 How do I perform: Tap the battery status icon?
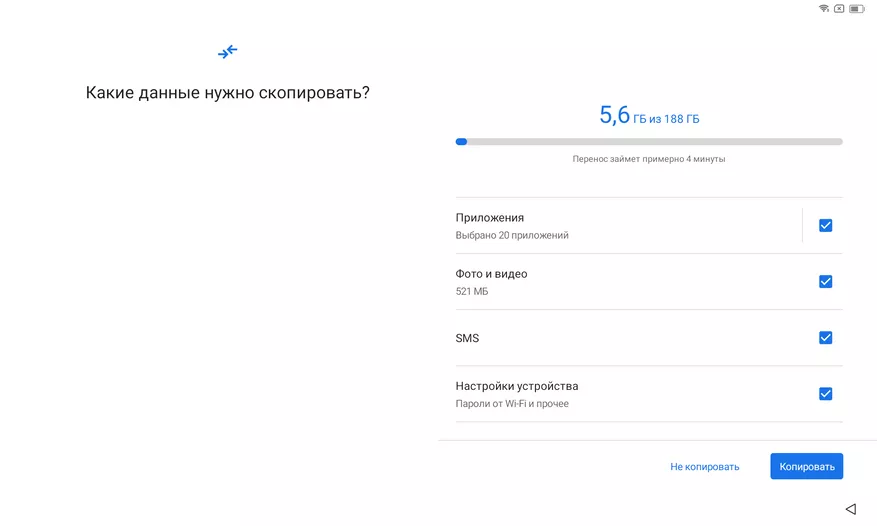point(859,8)
